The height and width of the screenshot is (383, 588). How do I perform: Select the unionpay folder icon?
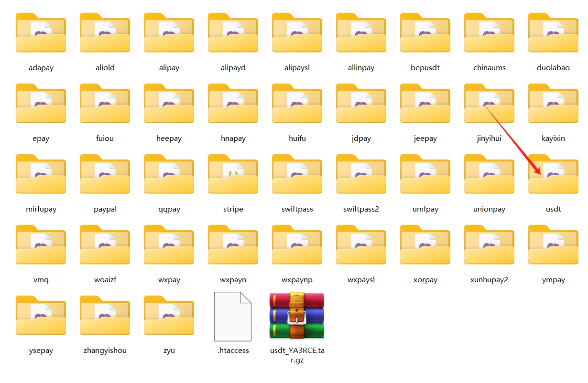489,175
